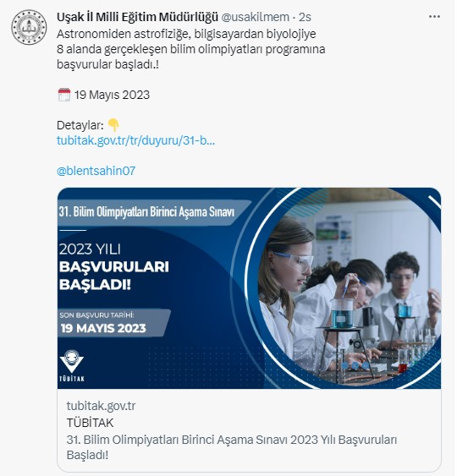The height and width of the screenshot is (476, 457).
Task: Click the 19 Mayıs 2023 date text
Action: coord(112,95)
